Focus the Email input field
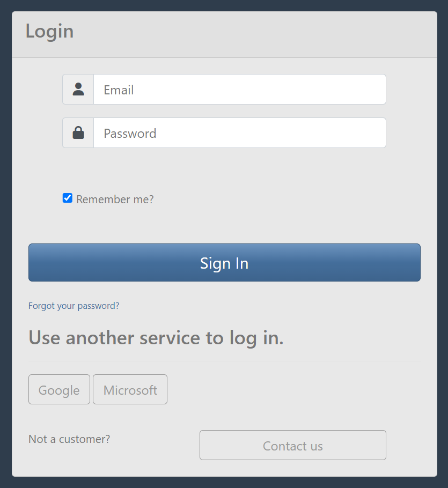The image size is (448, 488). pyautogui.click(x=239, y=90)
